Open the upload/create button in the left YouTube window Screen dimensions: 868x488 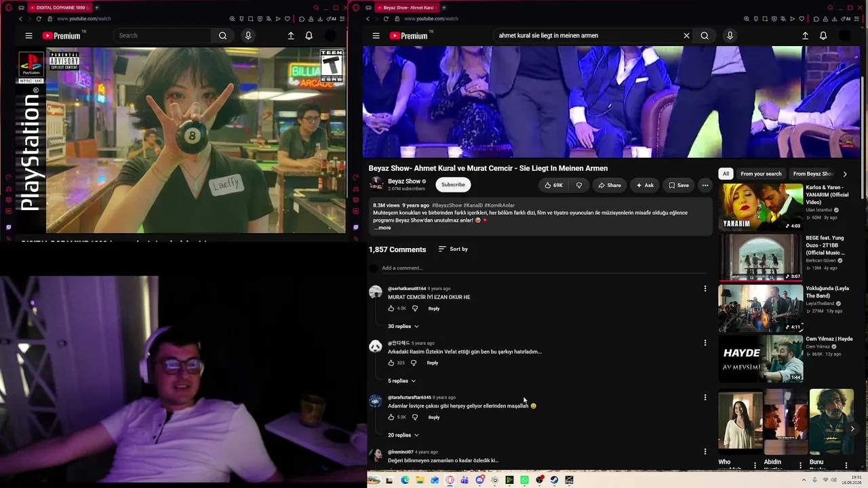coord(291,36)
